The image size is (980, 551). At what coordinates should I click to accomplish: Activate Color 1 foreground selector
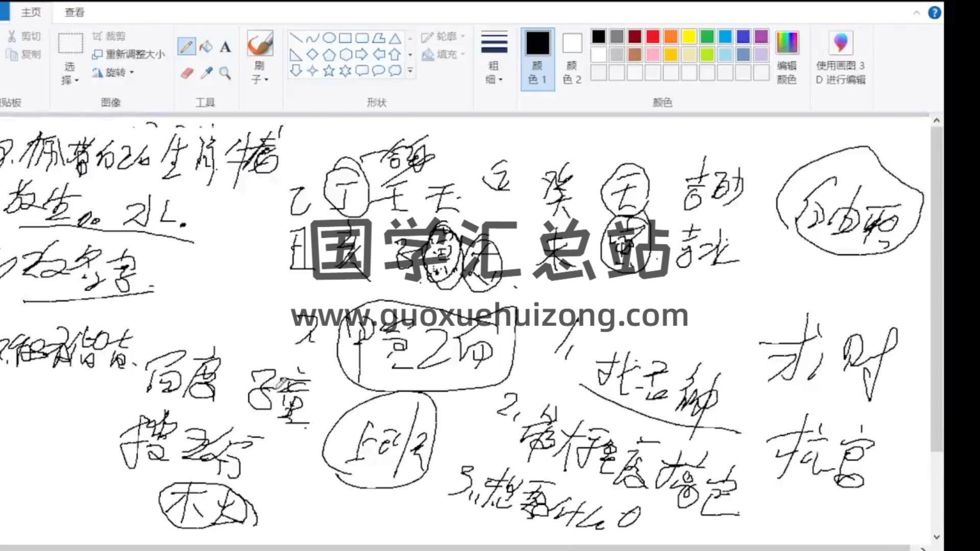[x=537, y=57]
